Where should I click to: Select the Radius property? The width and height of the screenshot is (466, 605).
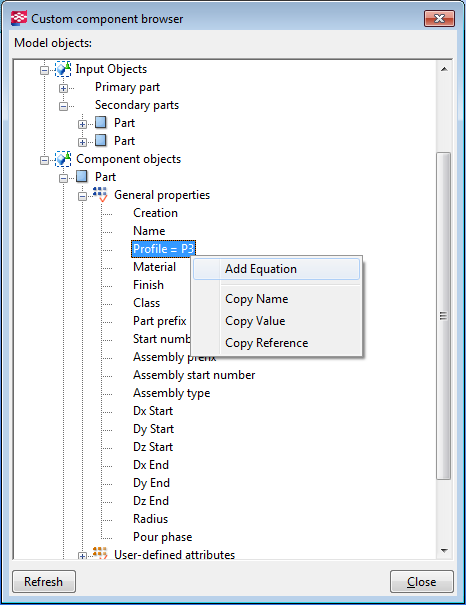click(150, 519)
